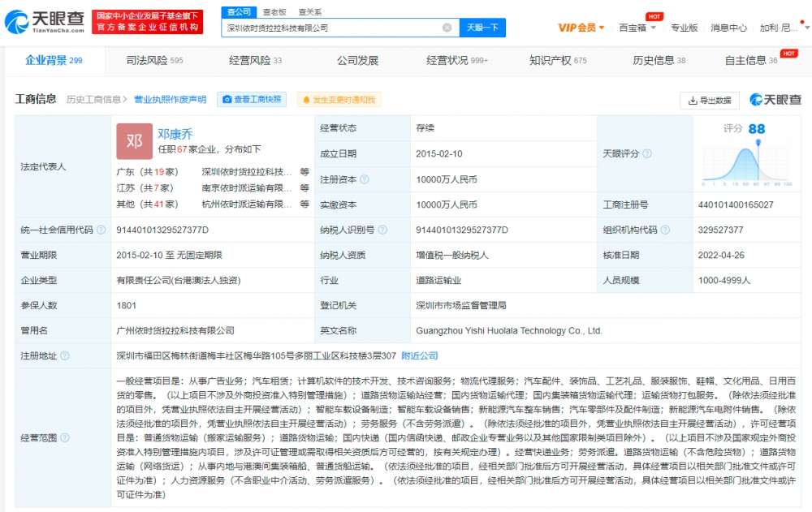Image resolution: width=812 pixels, height=512 pixels.
Task: Switch to 历史信息 tab
Action: pos(659,61)
